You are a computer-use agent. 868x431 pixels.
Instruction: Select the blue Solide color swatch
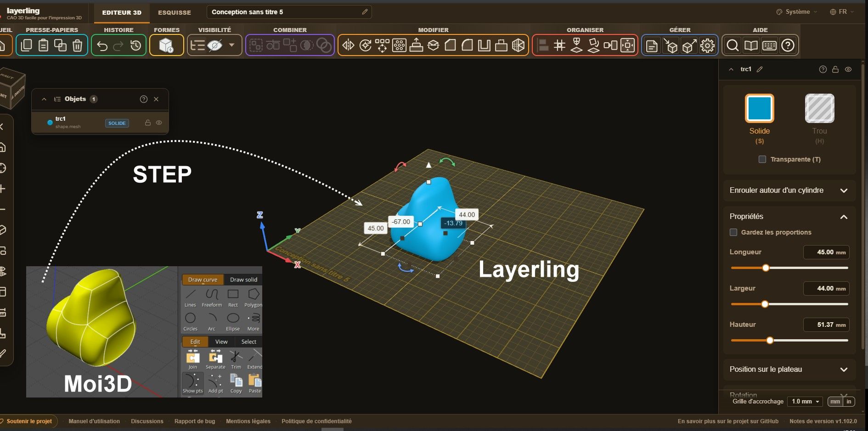759,108
